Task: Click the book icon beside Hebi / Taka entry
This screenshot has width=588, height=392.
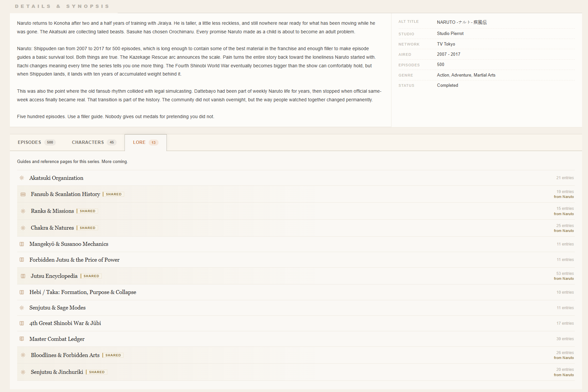Action: pos(22,292)
